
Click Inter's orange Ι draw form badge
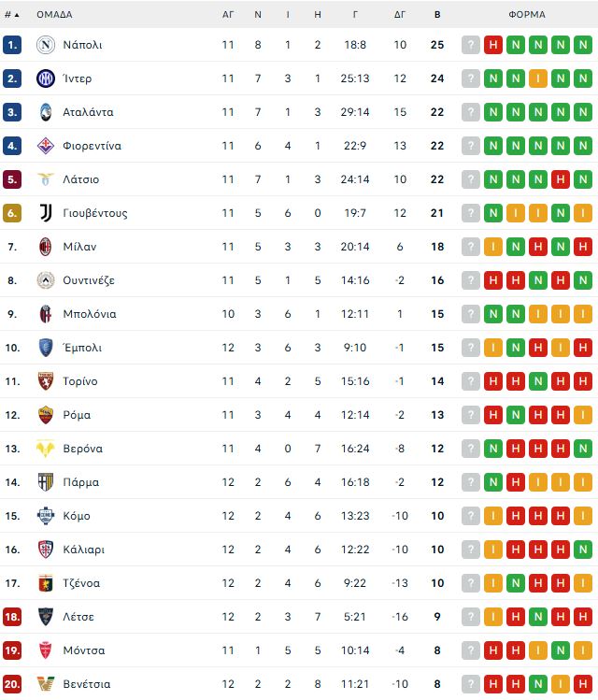pyautogui.click(x=538, y=79)
